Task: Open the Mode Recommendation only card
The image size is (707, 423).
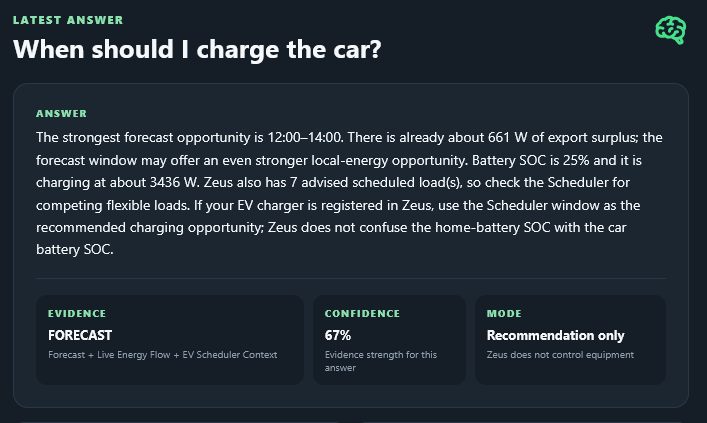Action: tap(570, 340)
